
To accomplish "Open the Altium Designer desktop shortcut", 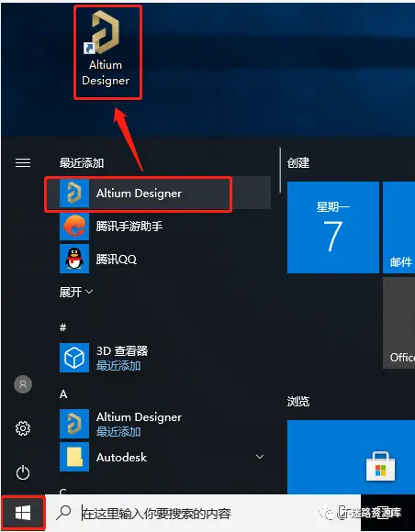I will coord(106,50).
